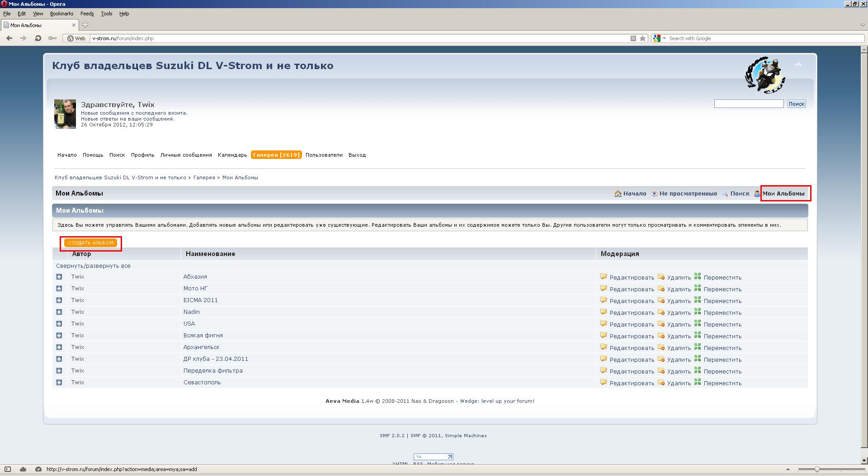This screenshot has height=476, width=868.
Task: Open the File menu
Action: pos(7,14)
